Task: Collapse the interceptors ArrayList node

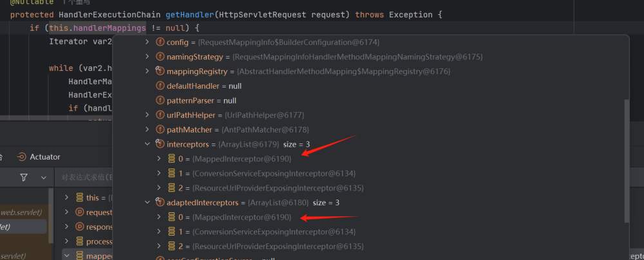Action: [x=147, y=144]
